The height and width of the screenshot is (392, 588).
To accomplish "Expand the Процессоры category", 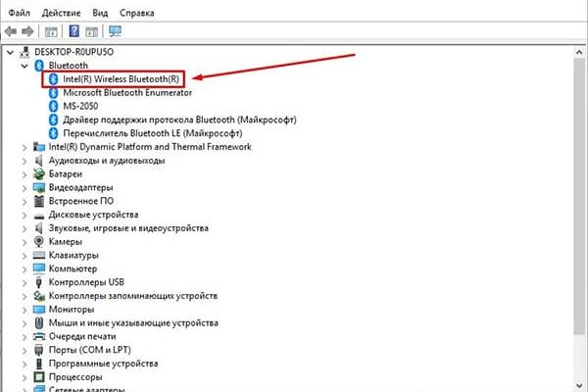I will click(24, 377).
